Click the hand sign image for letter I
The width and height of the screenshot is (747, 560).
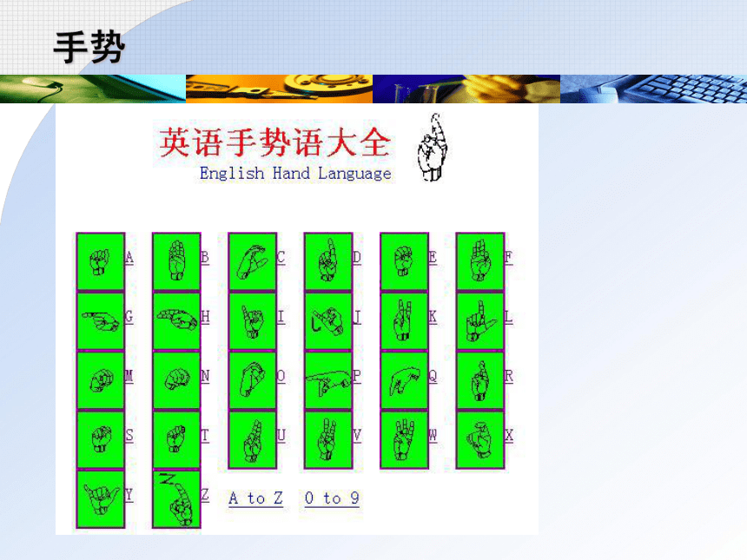click(253, 321)
